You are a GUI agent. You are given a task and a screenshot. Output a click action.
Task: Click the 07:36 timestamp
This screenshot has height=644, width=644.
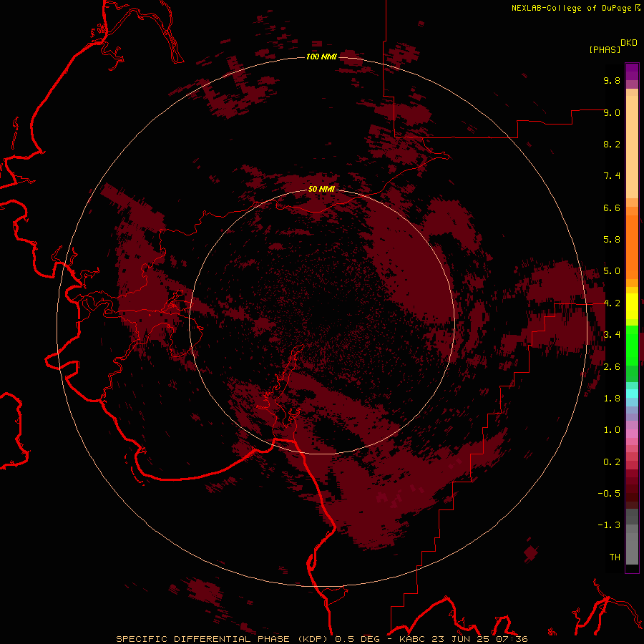click(x=511, y=639)
